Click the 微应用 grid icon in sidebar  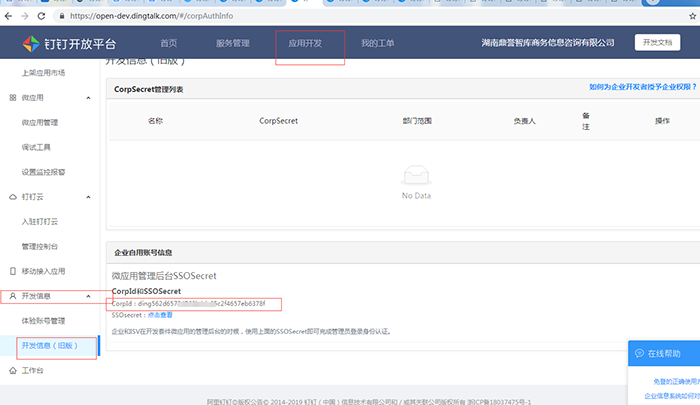(13, 98)
